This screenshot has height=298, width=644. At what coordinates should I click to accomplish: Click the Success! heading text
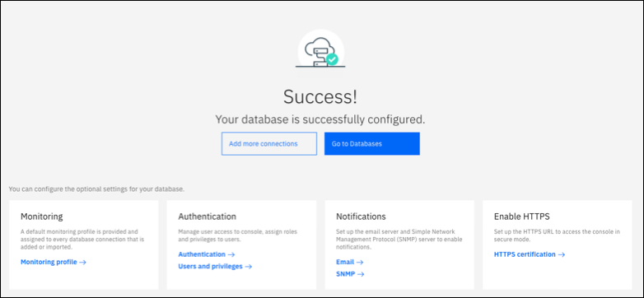(x=320, y=97)
